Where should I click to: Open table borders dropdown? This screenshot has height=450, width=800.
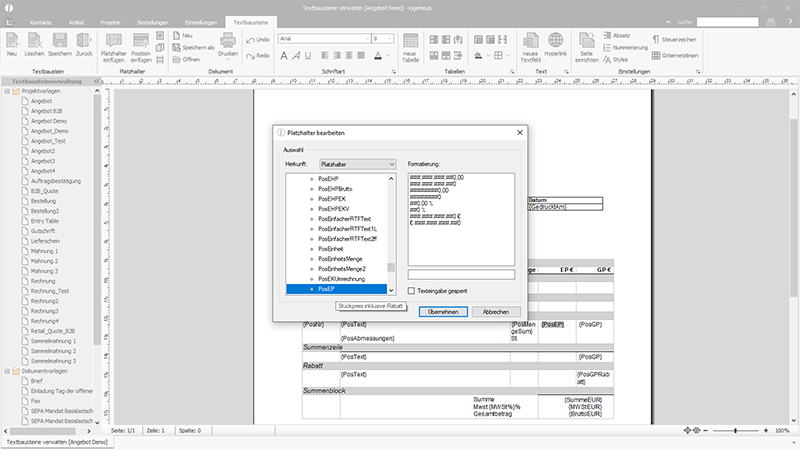pyautogui.click(x=508, y=56)
